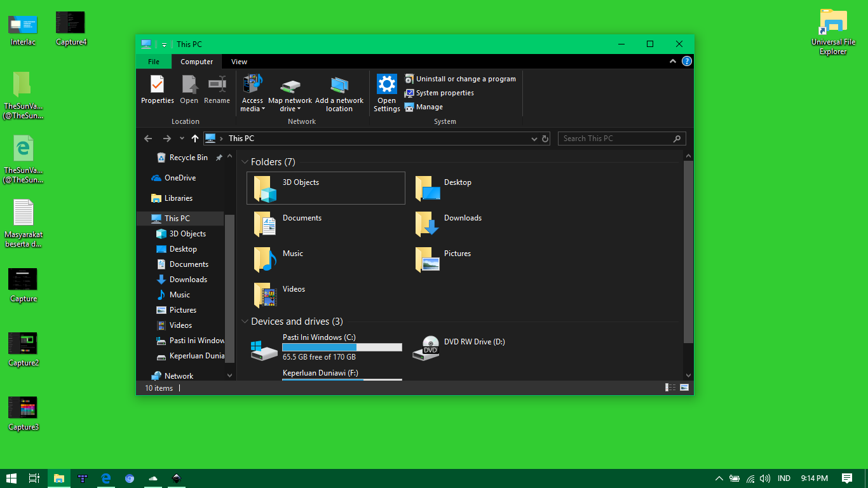This screenshot has height=488, width=868.
Task: Click the Pasti Ini Windows (C:) usage bar
Action: [x=342, y=348]
